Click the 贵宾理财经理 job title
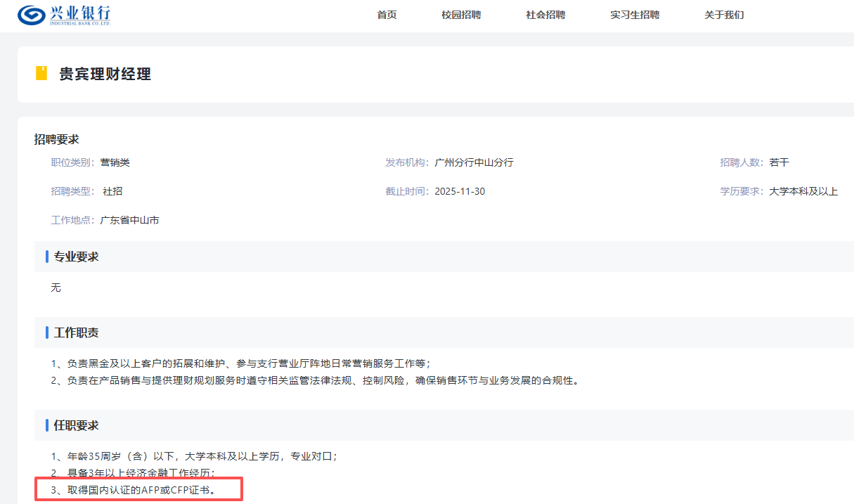This screenshot has width=854, height=504. [x=105, y=74]
